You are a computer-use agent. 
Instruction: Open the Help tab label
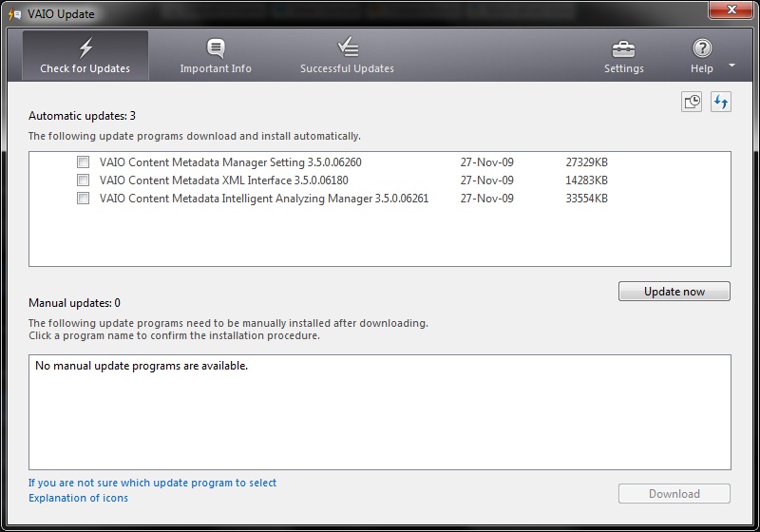pyautogui.click(x=702, y=68)
